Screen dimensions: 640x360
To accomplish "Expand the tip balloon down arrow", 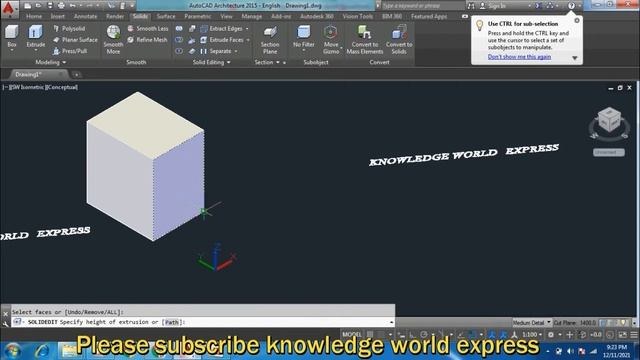I will [x=575, y=58].
